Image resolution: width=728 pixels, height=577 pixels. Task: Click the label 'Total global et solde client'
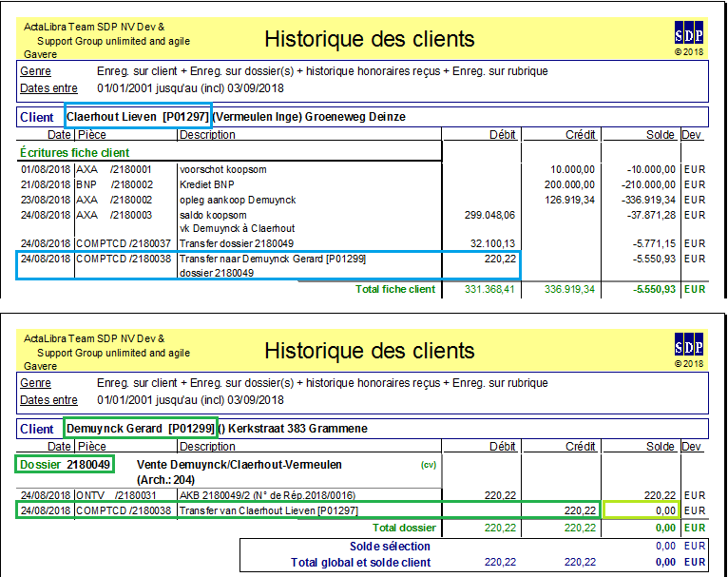point(361,563)
